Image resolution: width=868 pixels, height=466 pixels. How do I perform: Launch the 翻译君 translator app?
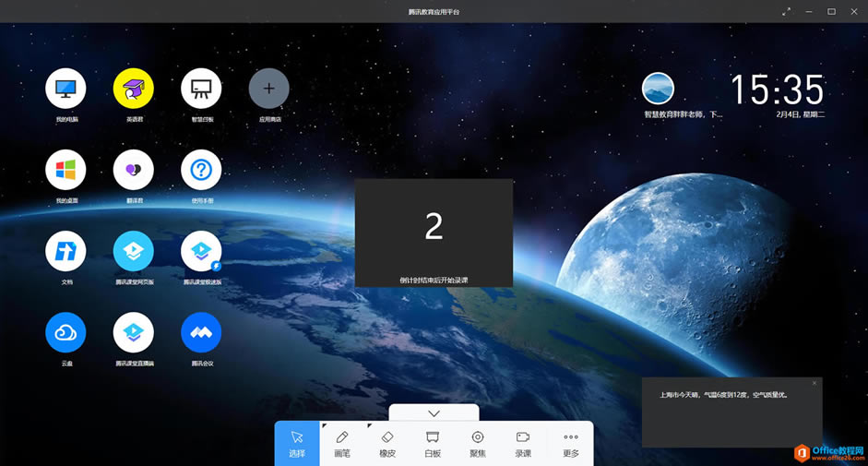(x=134, y=170)
